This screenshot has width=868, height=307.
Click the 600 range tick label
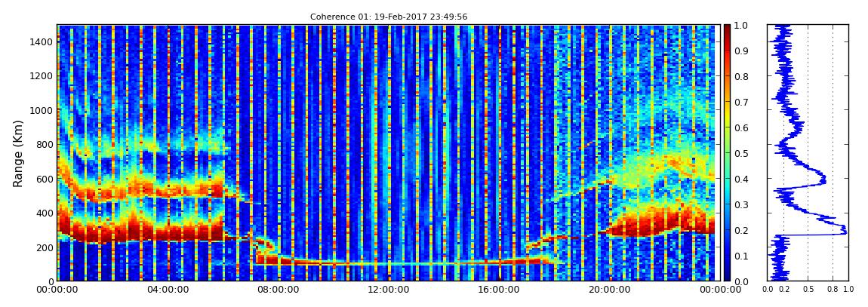tap(45, 179)
